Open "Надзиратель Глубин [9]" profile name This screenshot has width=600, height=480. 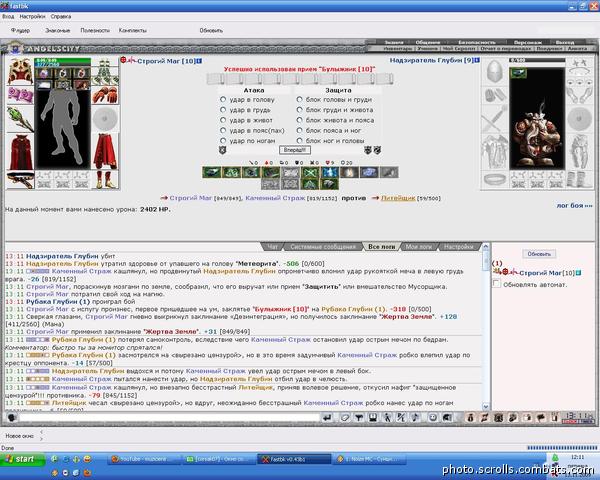431,60
